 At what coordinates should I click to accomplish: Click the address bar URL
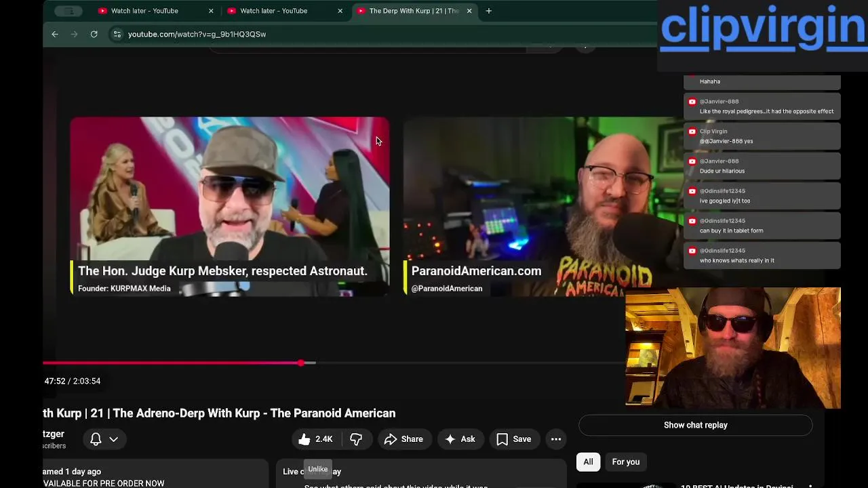click(x=197, y=34)
